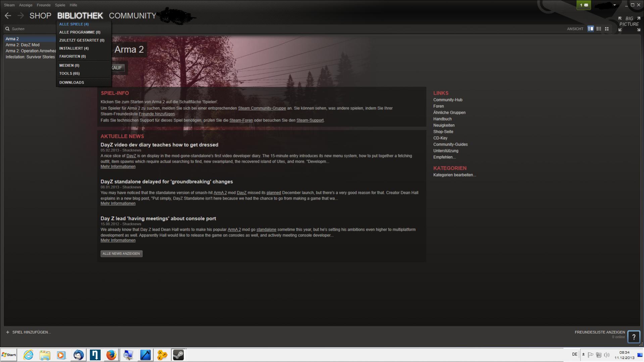Viewport: 644px width, 362px height.
Task: Click the search magnifier icon
Action: 7,29
